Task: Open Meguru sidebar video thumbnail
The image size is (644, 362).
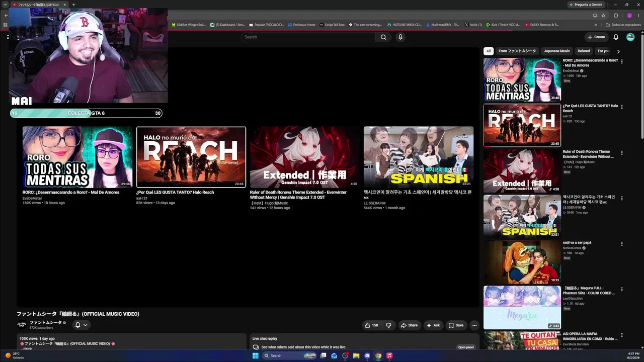Action: pos(522,308)
